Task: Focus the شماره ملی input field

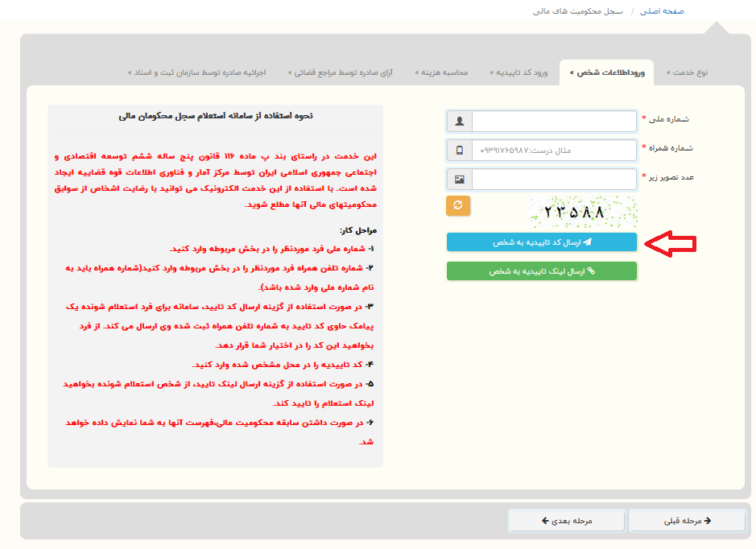Action: point(554,121)
